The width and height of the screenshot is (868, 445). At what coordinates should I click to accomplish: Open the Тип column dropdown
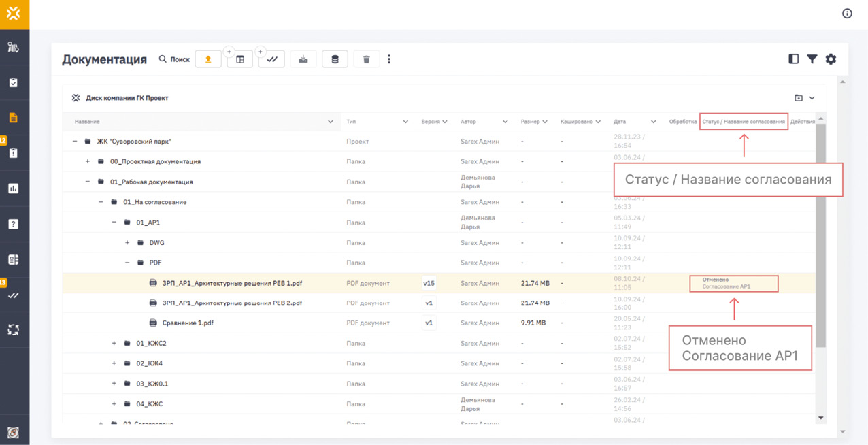(x=405, y=122)
